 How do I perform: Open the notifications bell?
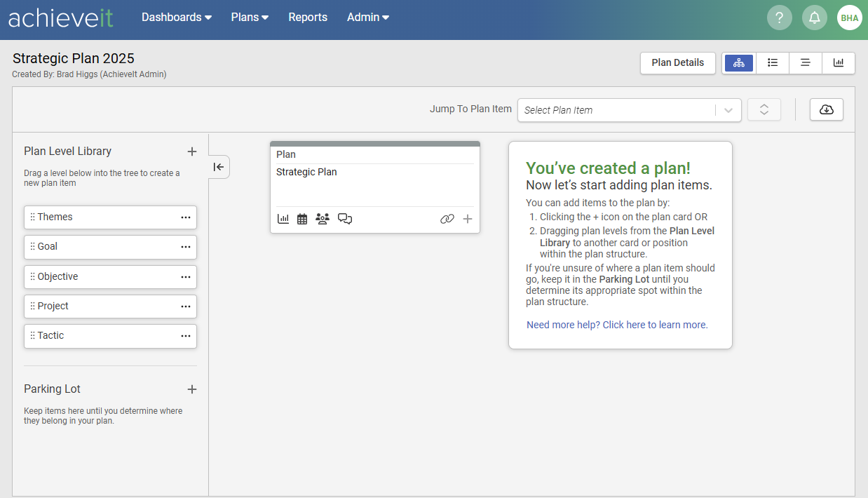814,18
